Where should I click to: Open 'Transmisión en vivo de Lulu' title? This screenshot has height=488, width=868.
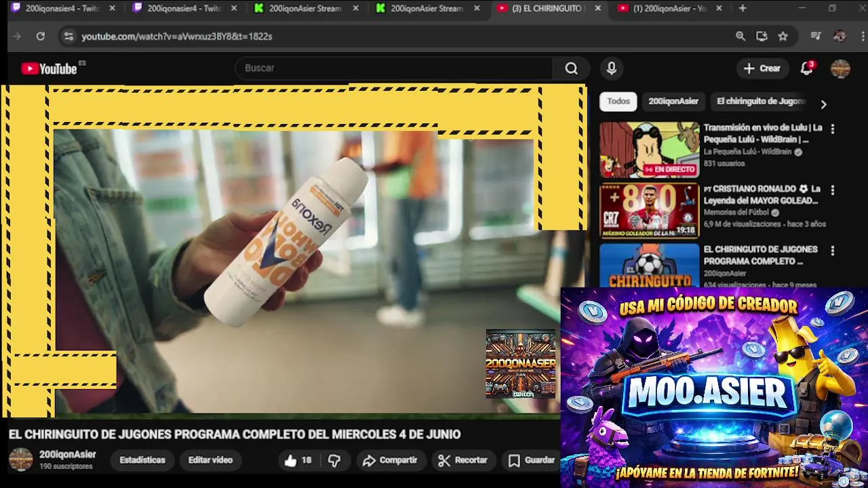click(x=763, y=134)
